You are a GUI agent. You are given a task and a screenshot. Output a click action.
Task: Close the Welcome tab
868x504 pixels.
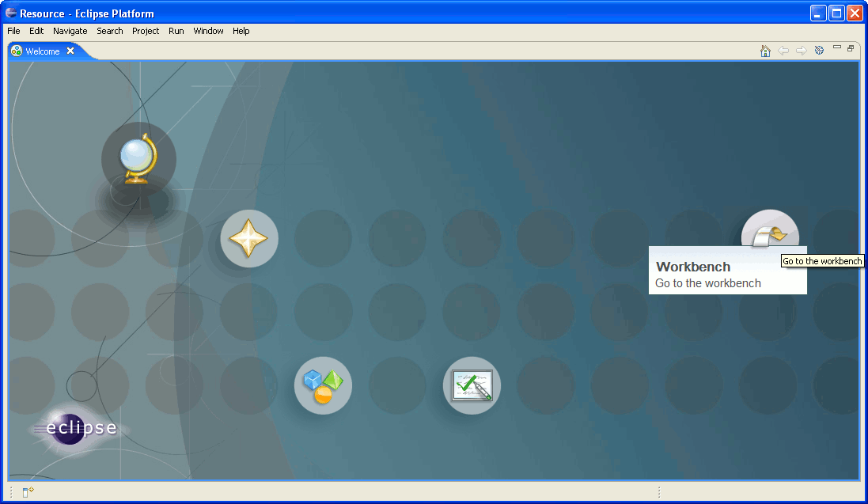70,51
